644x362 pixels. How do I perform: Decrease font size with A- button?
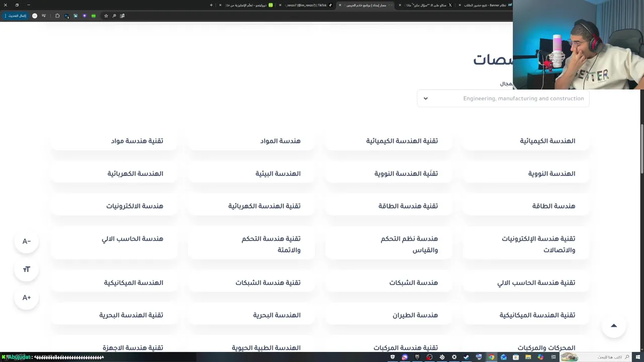tap(27, 241)
